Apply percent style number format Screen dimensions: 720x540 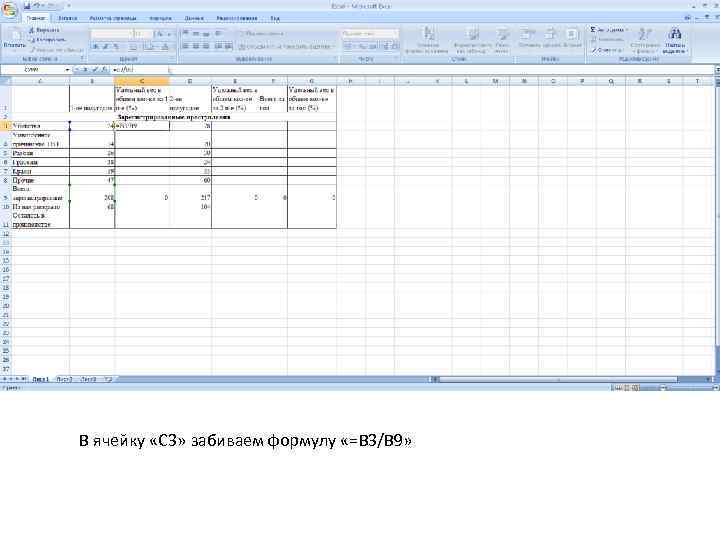coord(361,46)
